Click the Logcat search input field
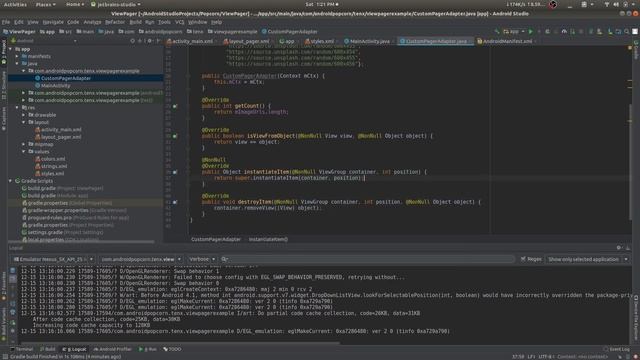Viewport: 640px width, 360px height. (x=367, y=259)
